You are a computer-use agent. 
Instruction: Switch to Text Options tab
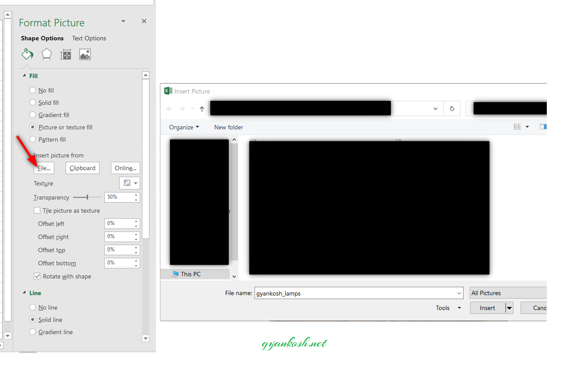89,38
